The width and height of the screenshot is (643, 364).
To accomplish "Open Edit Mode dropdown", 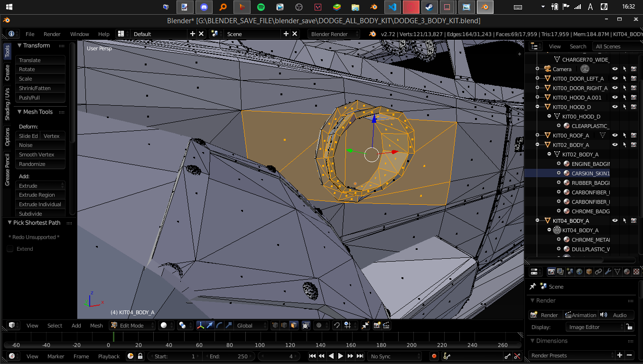I will pos(132,326).
